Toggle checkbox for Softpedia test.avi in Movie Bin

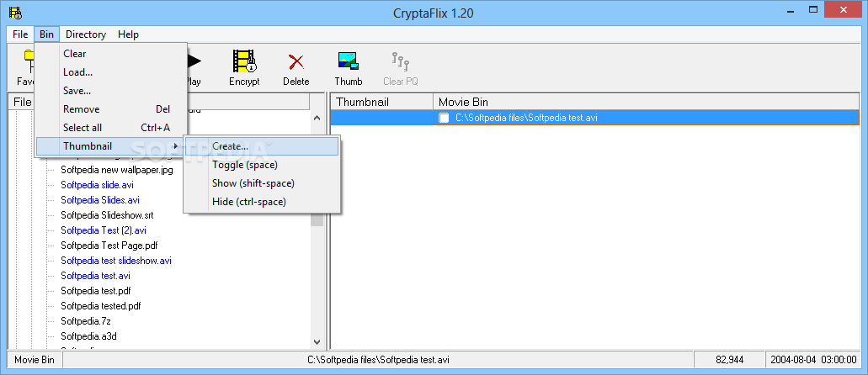coord(444,118)
